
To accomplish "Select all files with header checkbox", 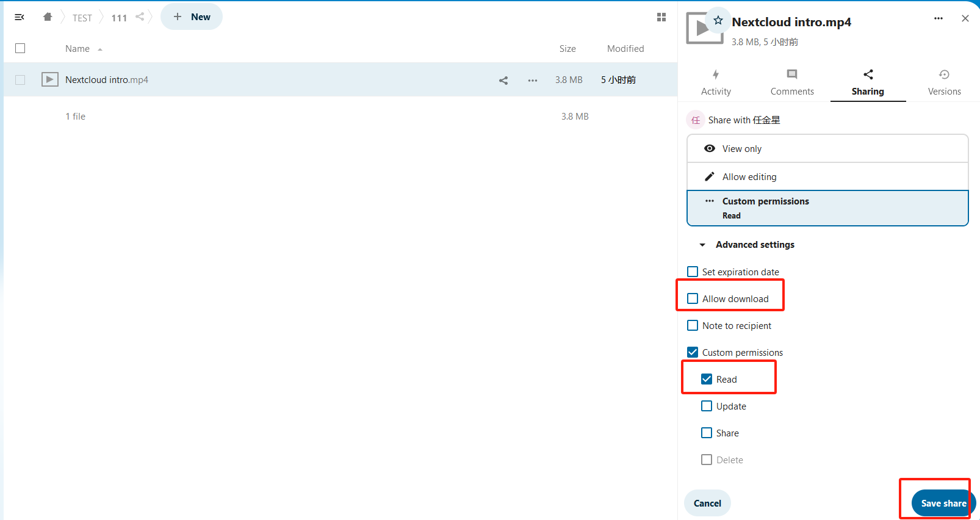I will tap(20, 48).
